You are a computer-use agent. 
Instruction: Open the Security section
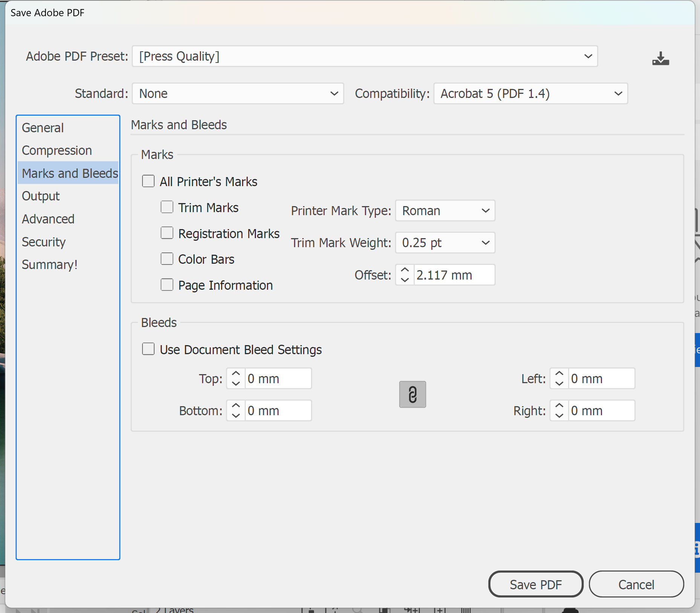point(68,242)
